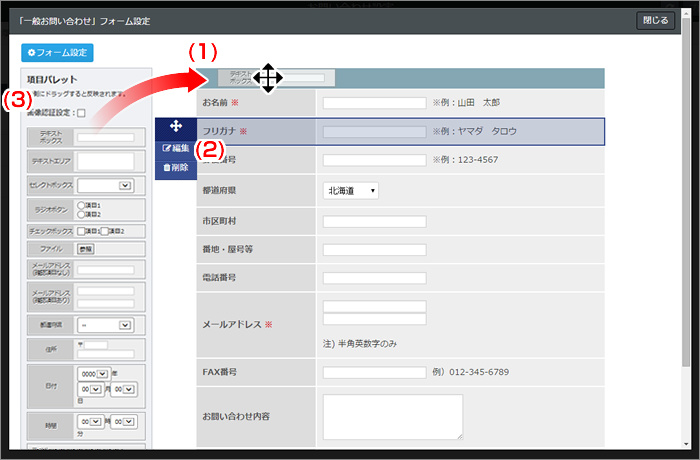The image size is (700, 460).
Task: Click the お問い合わせ内容 label
Action: pos(236,416)
